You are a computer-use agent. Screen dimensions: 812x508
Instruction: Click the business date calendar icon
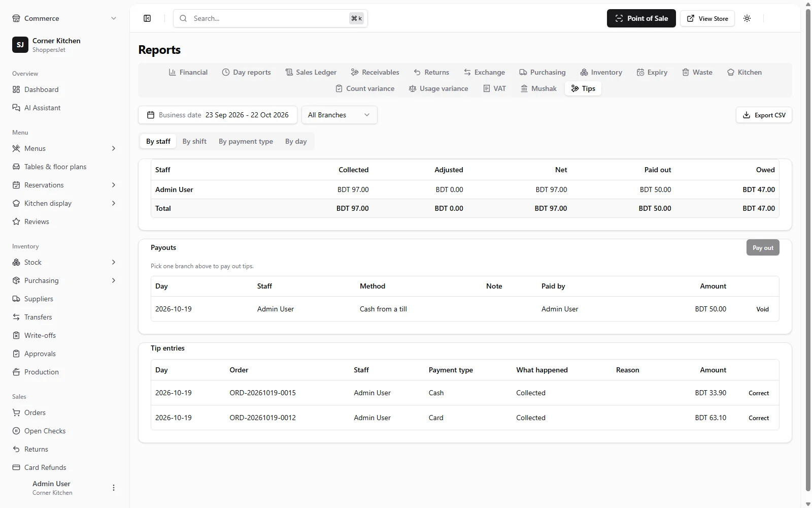(x=151, y=115)
